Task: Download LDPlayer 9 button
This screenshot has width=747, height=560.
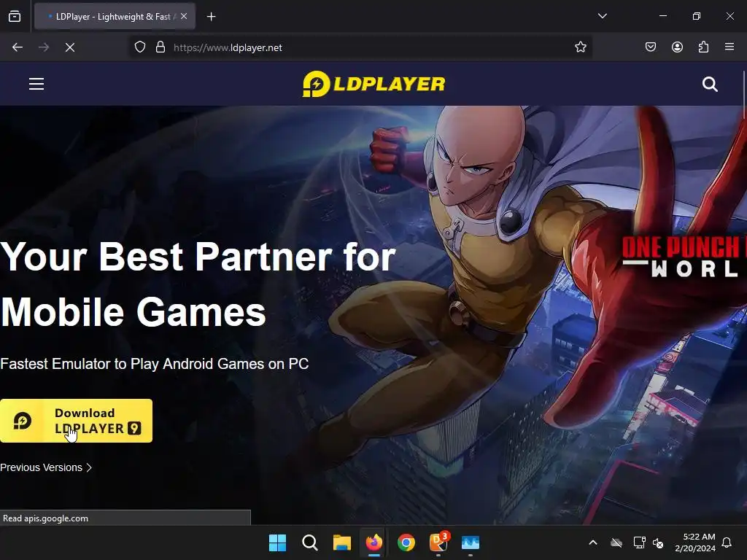Action: 76,421
